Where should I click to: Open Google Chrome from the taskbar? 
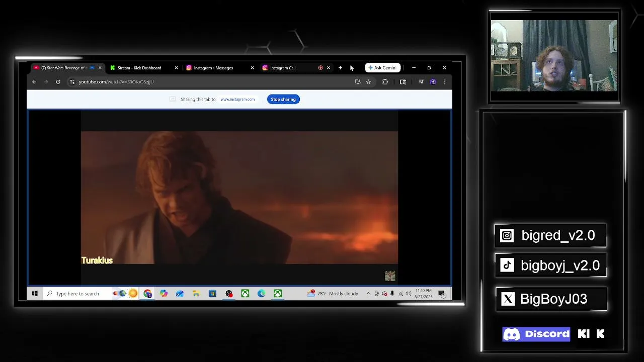point(147,294)
